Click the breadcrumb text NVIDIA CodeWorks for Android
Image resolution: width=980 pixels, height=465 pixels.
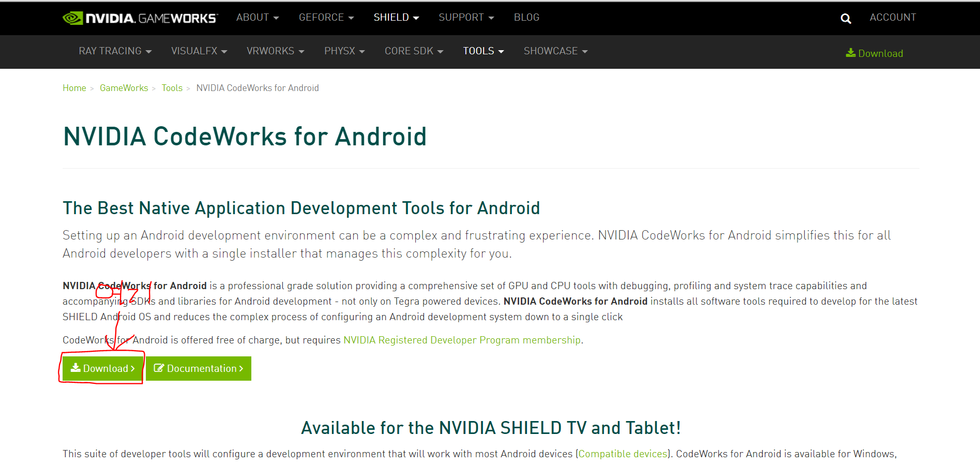click(258, 88)
